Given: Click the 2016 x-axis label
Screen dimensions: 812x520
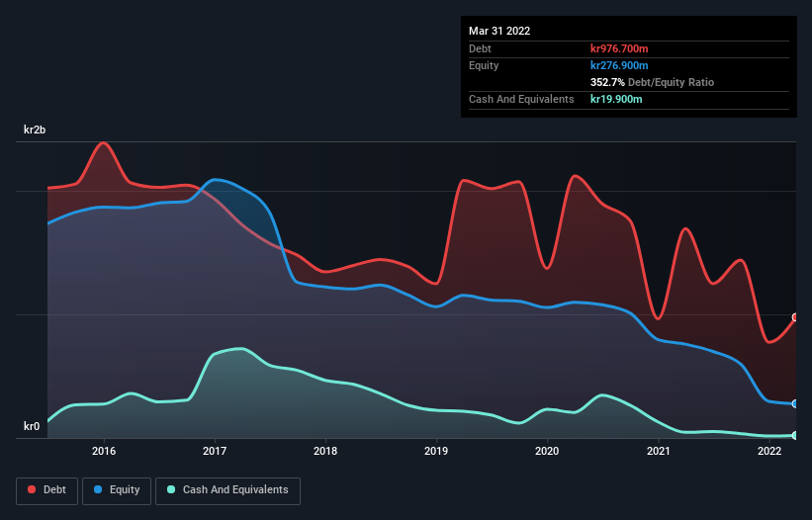Looking at the screenshot, I should click(104, 451).
